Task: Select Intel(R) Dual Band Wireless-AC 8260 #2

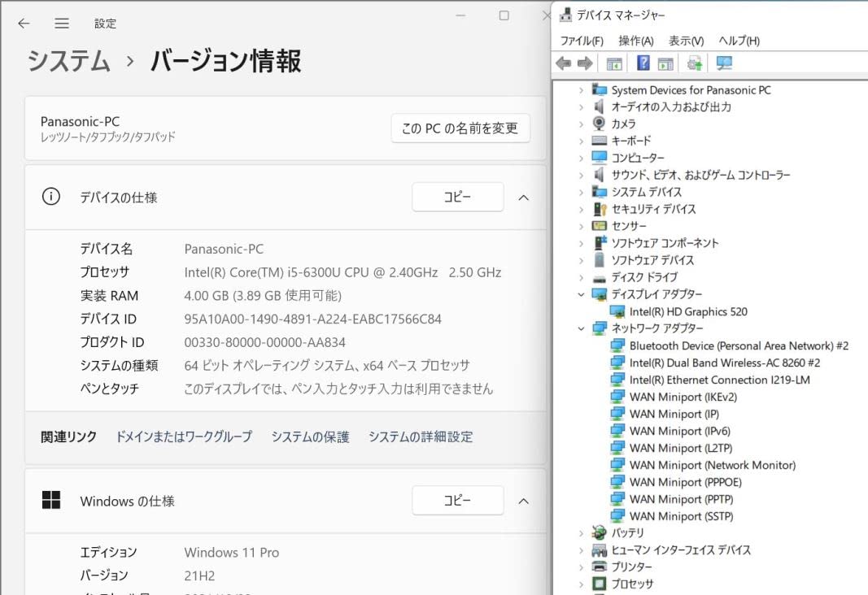Action: pos(725,363)
